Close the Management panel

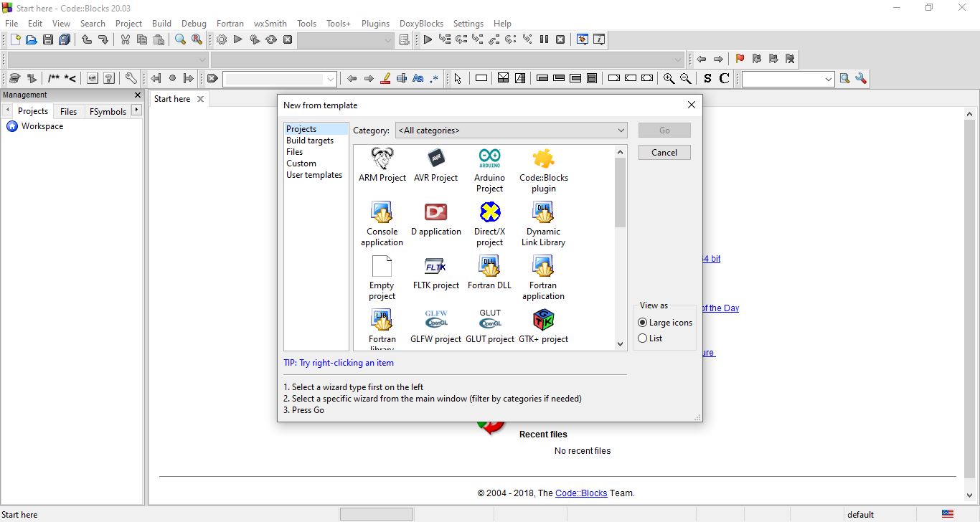(x=138, y=95)
